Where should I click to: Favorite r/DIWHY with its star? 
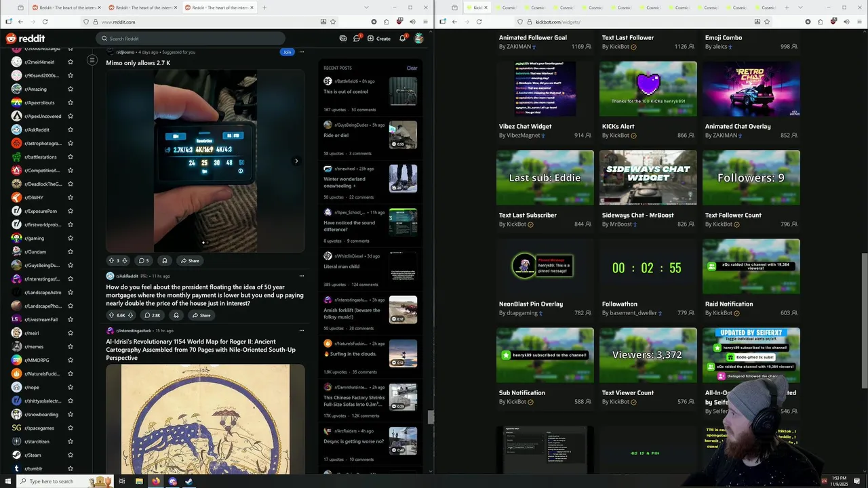coord(71,197)
